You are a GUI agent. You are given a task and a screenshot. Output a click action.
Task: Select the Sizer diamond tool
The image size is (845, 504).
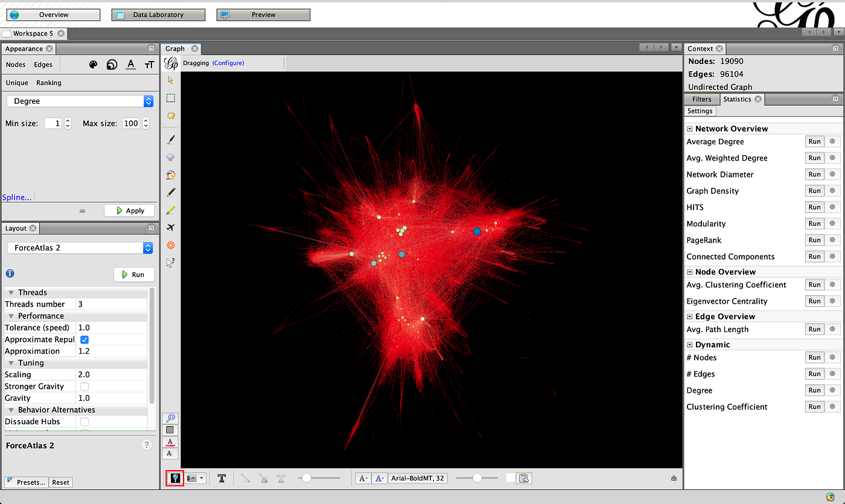coord(171,157)
